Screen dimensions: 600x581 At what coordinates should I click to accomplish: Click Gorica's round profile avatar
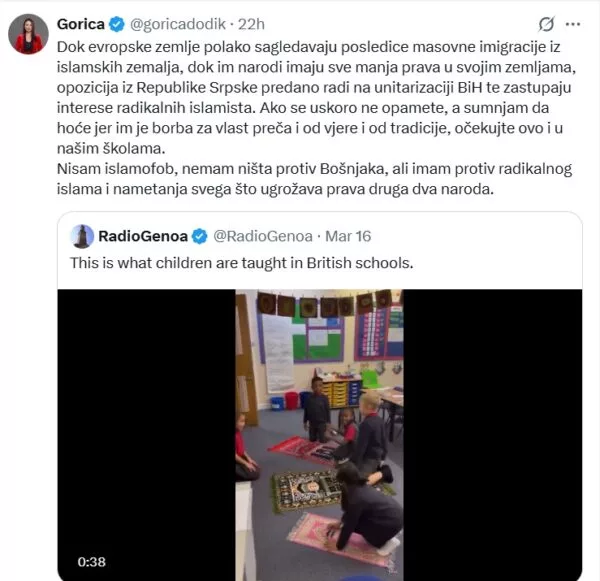pos(28,34)
